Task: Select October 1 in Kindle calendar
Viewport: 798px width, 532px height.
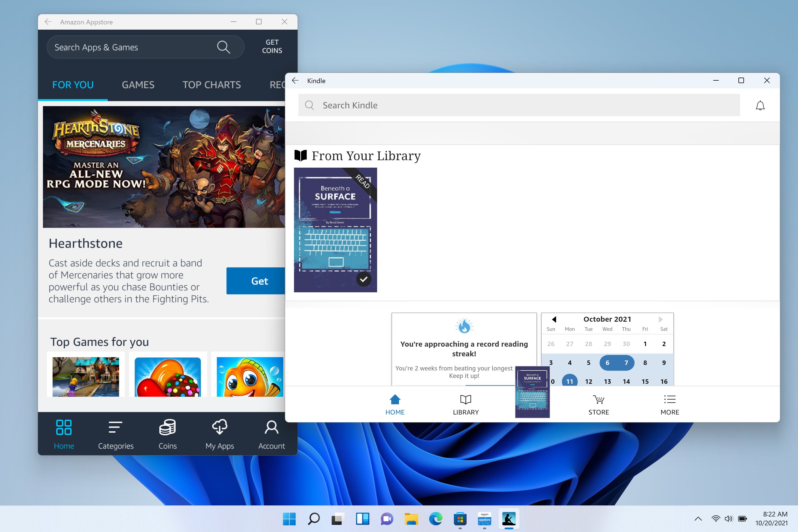Action: click(645, 344)
